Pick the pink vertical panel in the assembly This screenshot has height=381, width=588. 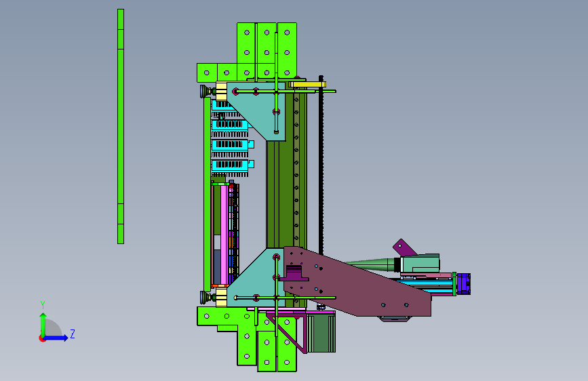[x=224, y=235]
